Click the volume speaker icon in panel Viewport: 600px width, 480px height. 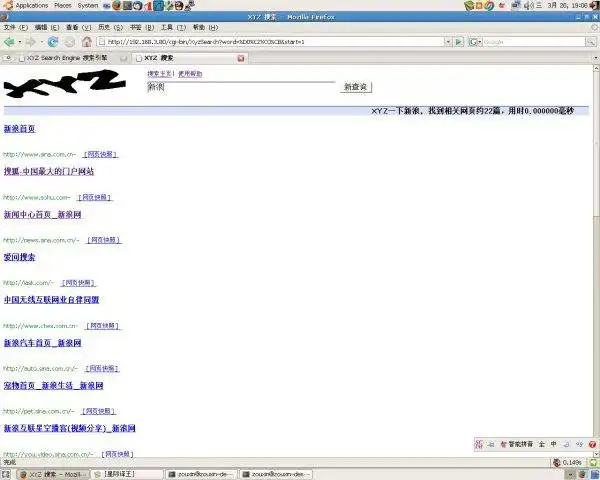coord(528,5)
